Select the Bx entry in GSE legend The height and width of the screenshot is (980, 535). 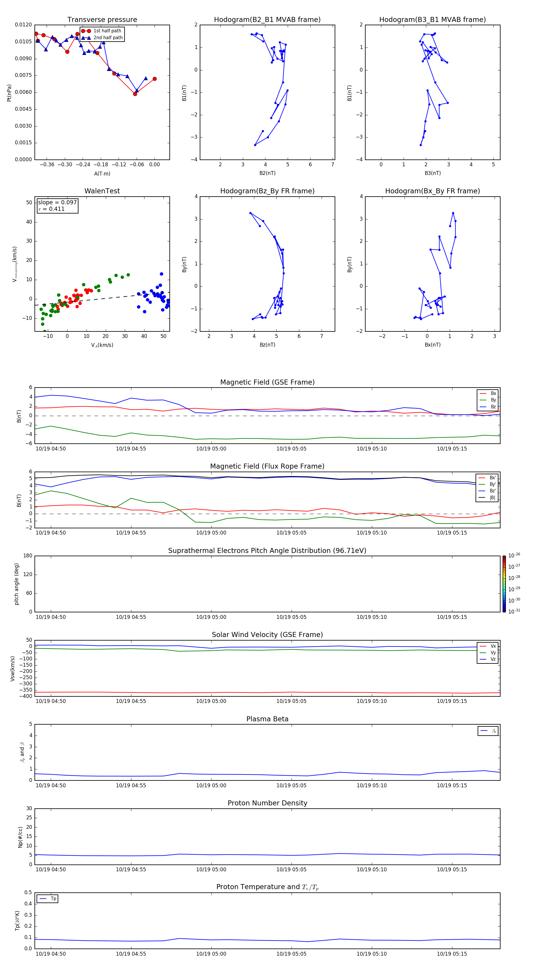tap(488, 393)
